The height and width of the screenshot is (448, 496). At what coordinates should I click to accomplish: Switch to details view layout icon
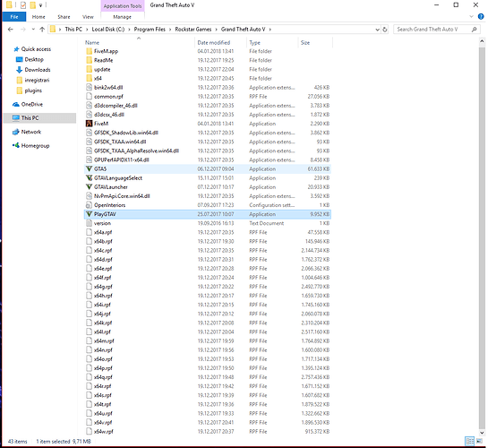tap(469, 441)
